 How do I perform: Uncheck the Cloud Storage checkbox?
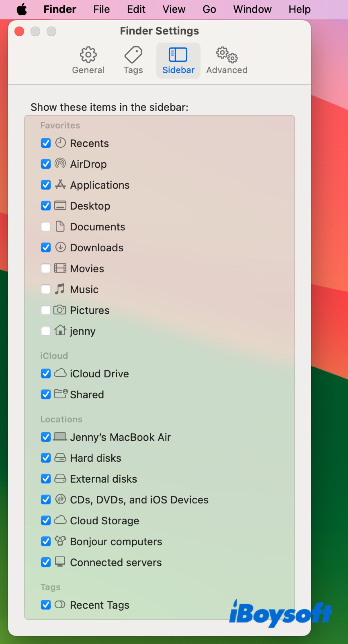[46, 520]
